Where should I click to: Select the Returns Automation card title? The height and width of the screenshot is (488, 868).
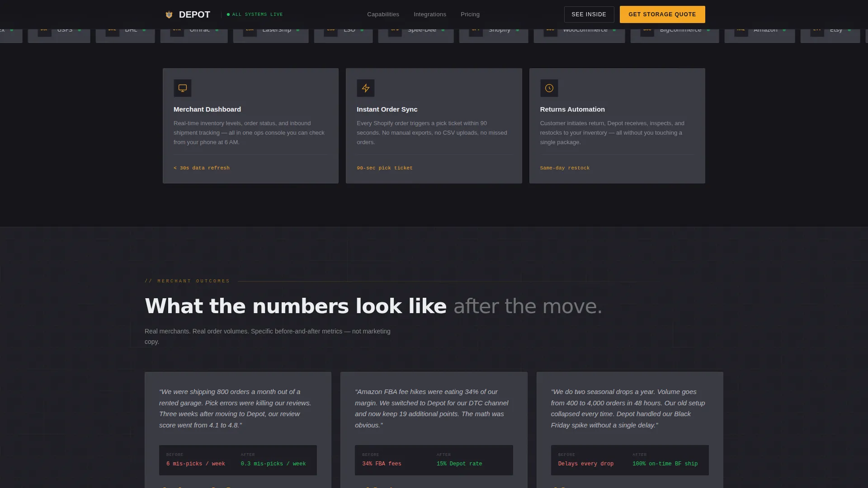(572, 109)
